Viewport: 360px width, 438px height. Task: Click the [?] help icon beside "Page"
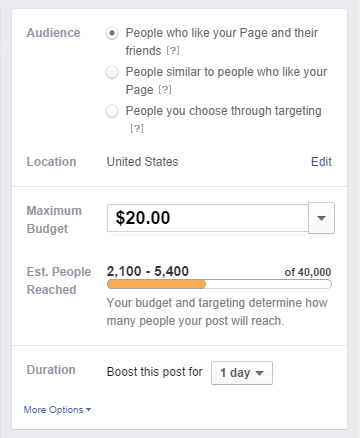(x=165, y=90)
